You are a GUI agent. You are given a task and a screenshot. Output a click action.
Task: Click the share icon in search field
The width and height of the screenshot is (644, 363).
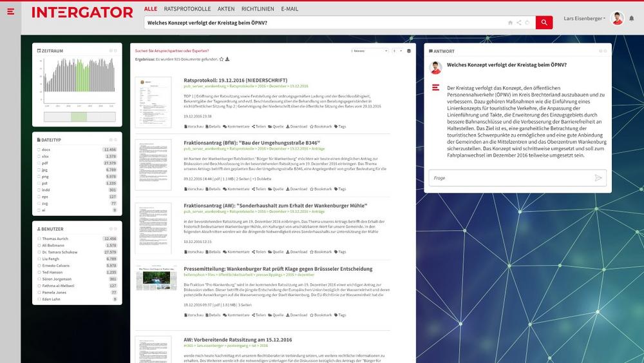point(518,23)
